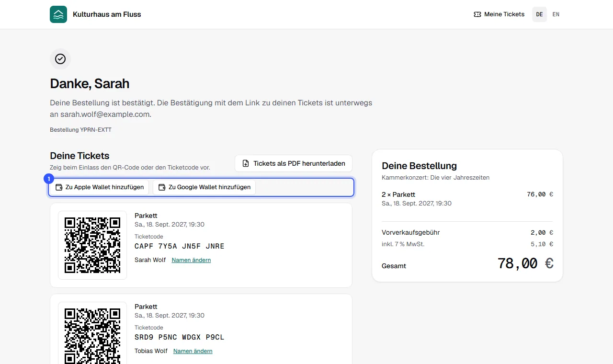
Task: Click the QR code of ticket CAPF 7Y5A
Action: (92, 245)
